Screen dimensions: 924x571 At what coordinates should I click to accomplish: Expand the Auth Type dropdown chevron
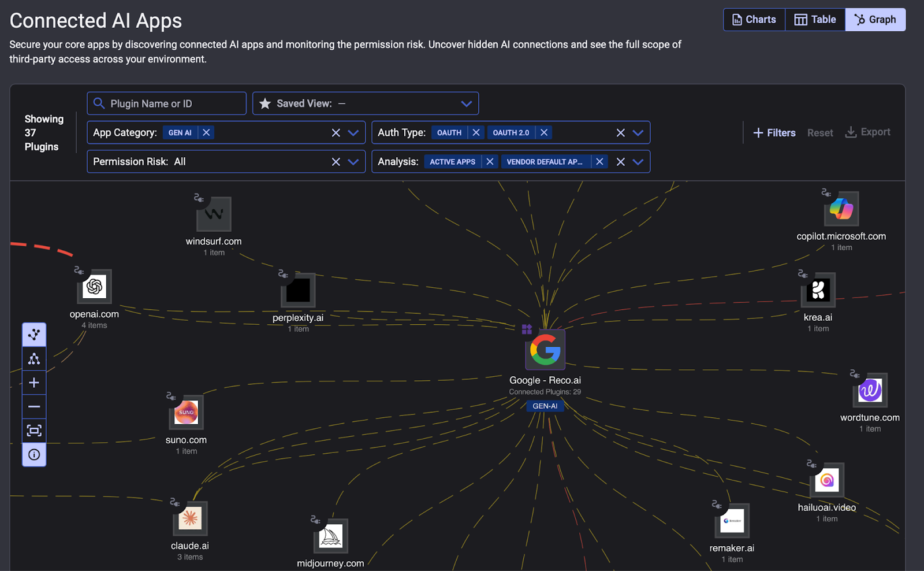(x=638, y=133)
